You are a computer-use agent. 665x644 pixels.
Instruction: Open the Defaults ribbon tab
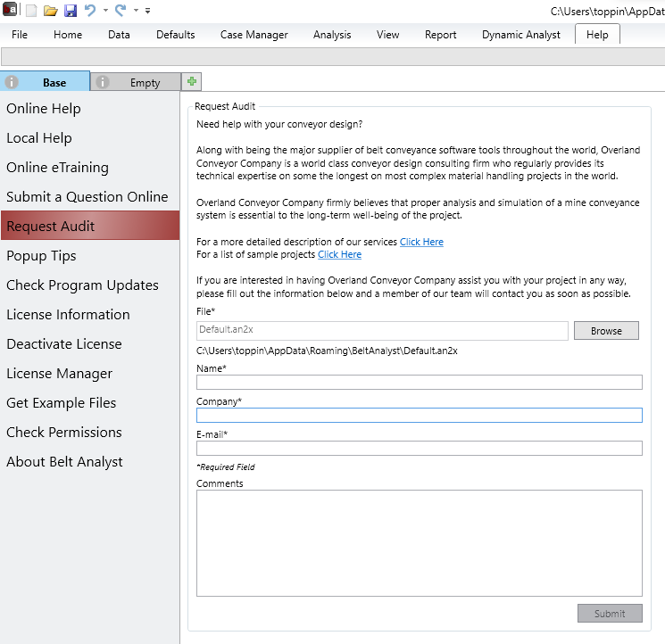point(176,35)
